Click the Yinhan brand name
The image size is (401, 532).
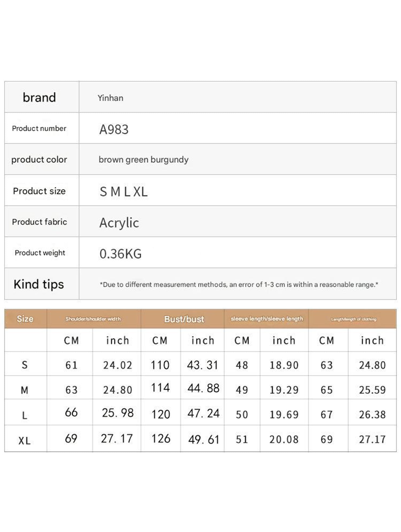[x=110, y=98]
